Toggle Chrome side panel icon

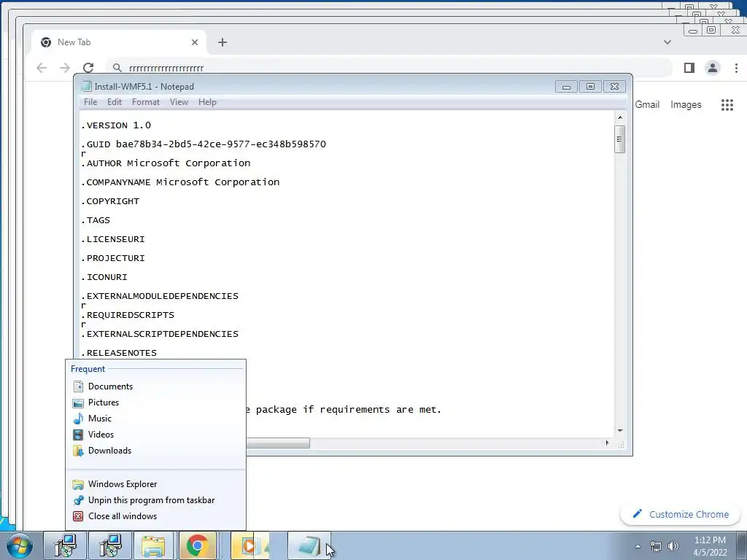coord(689,68)
